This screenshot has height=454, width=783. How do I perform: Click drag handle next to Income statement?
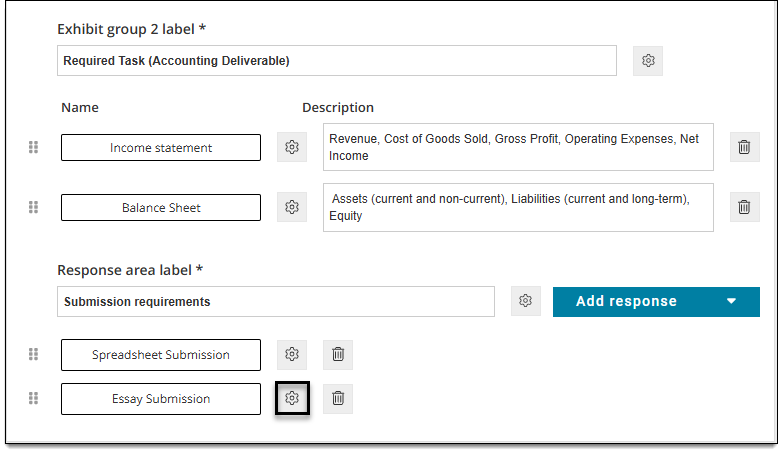(x=33, y=147)
